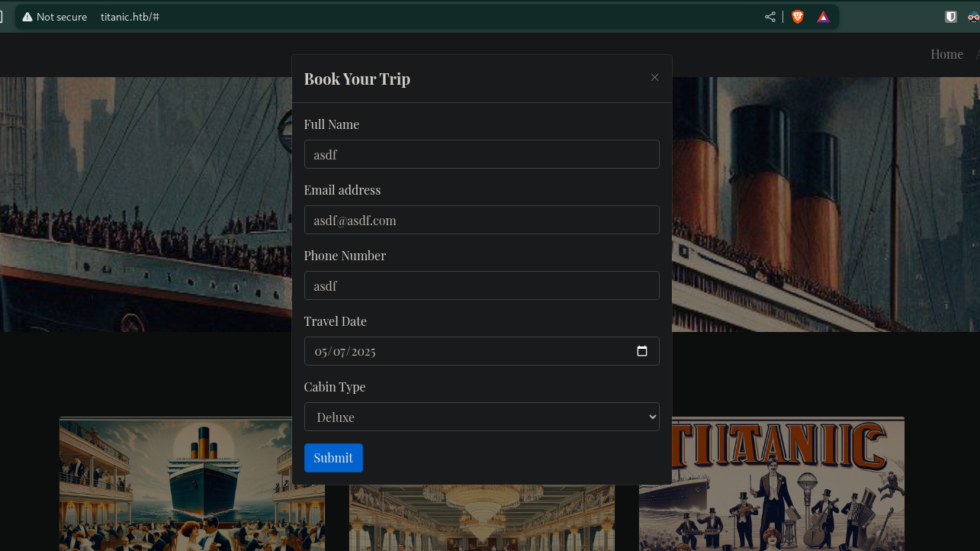Click the ballroom chandelier image
Viewport: 980px width, 551px height.
click(x=482, y=517)
